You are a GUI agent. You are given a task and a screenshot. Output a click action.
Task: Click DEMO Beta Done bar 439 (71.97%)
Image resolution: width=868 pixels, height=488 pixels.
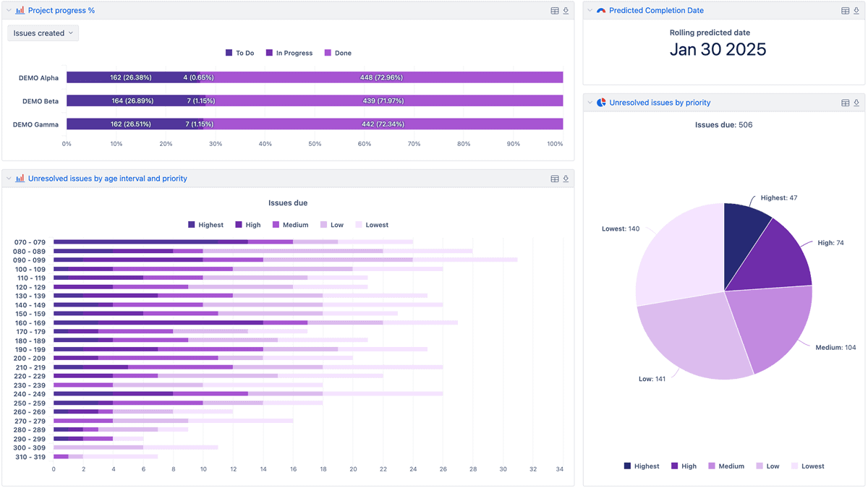(x=385, y=100)
